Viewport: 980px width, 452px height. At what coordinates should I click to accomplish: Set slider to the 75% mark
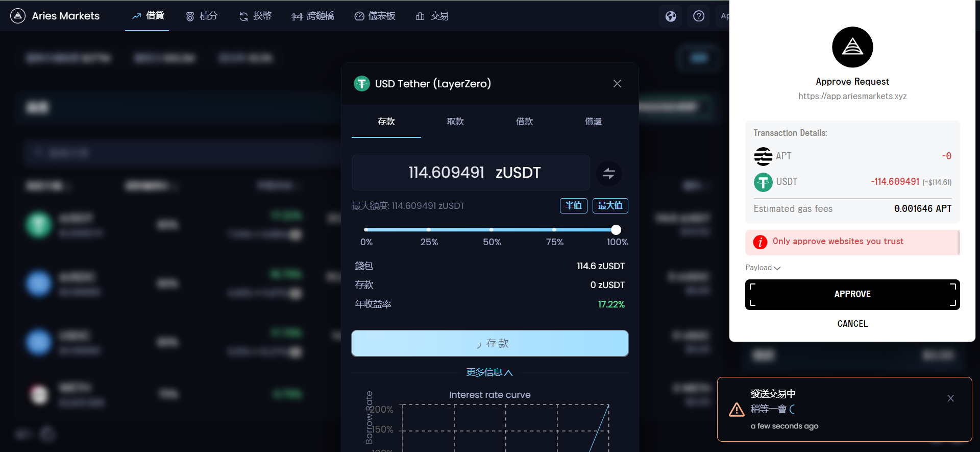click(554, 230)
